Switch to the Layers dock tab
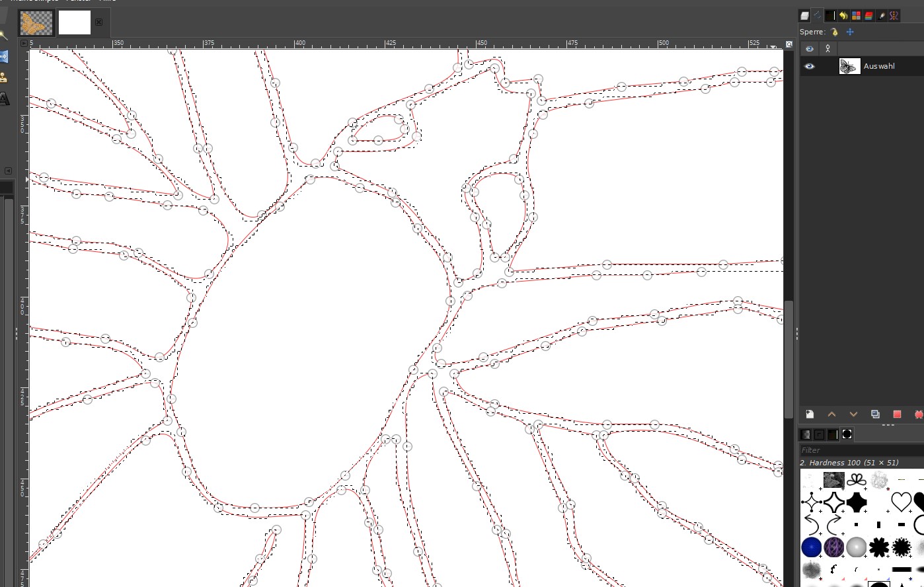924x587 pixels. [x=804, y=16]
